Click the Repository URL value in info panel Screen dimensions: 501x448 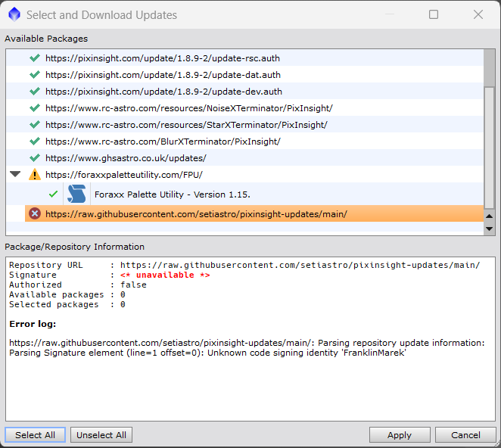300,265
